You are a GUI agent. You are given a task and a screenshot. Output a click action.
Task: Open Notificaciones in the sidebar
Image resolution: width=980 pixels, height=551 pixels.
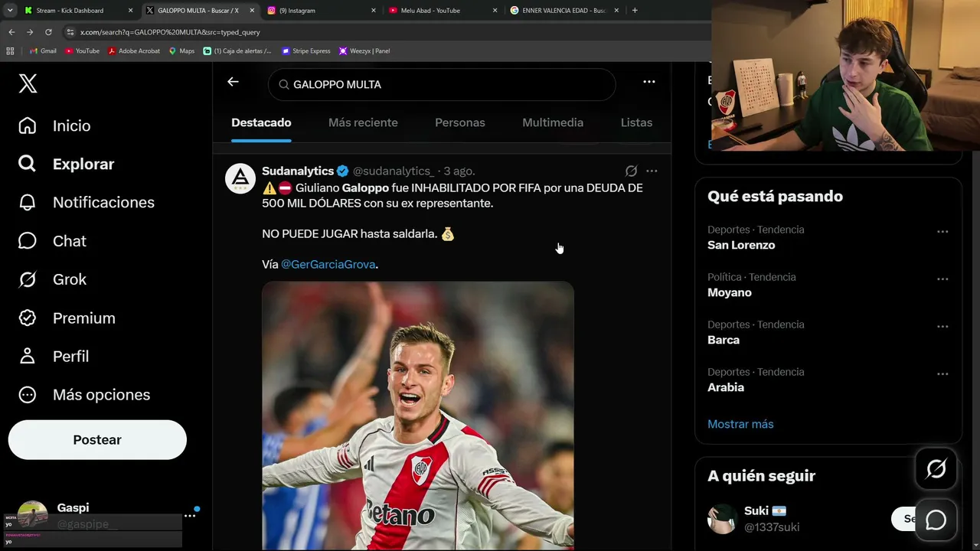(86, 202)
